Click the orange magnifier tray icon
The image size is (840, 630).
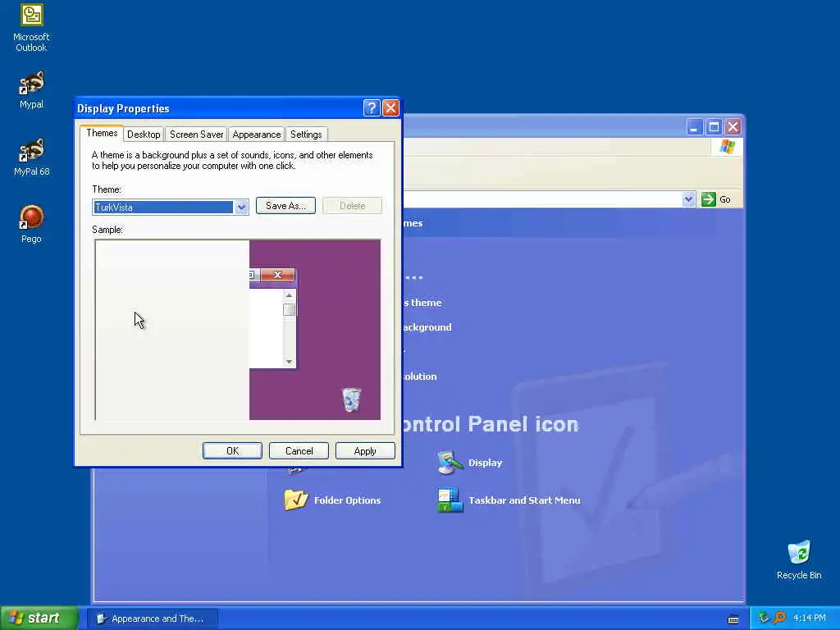coord(779,619)
